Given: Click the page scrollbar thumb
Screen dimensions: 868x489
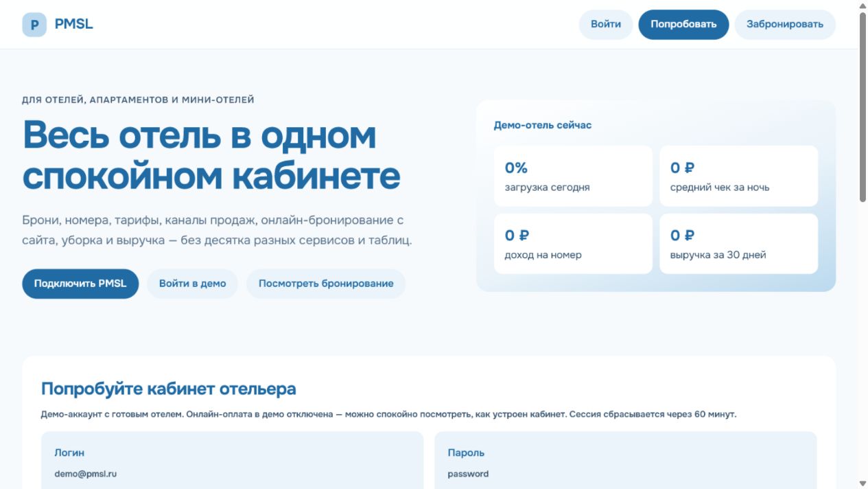Looking at the screenshot, I should point(863,107).
